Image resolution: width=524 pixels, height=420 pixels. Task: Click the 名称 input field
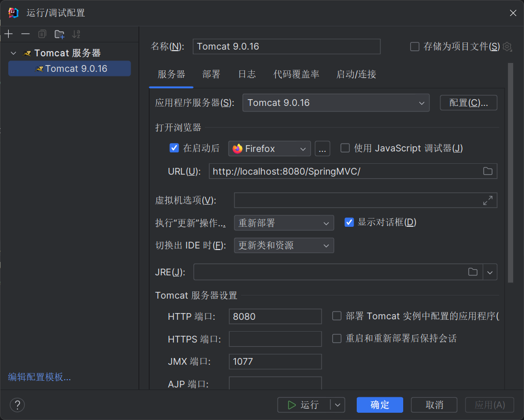287,46
